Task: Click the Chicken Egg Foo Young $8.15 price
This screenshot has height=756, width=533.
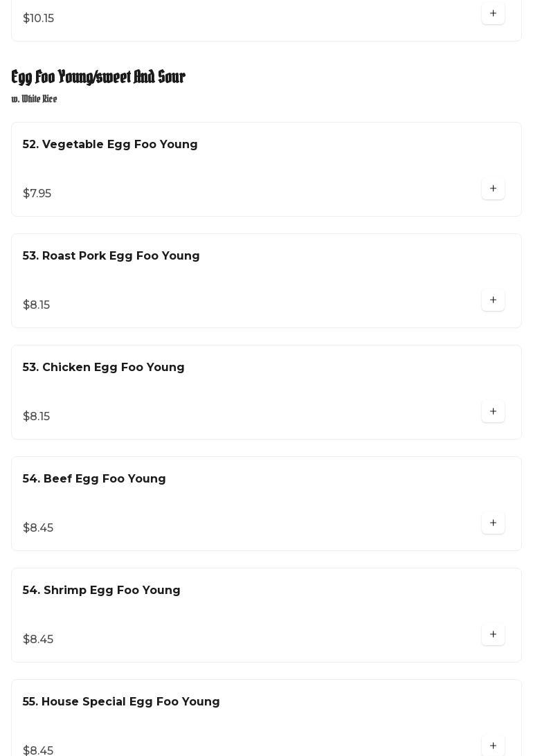Action: [x=36, y=417]
